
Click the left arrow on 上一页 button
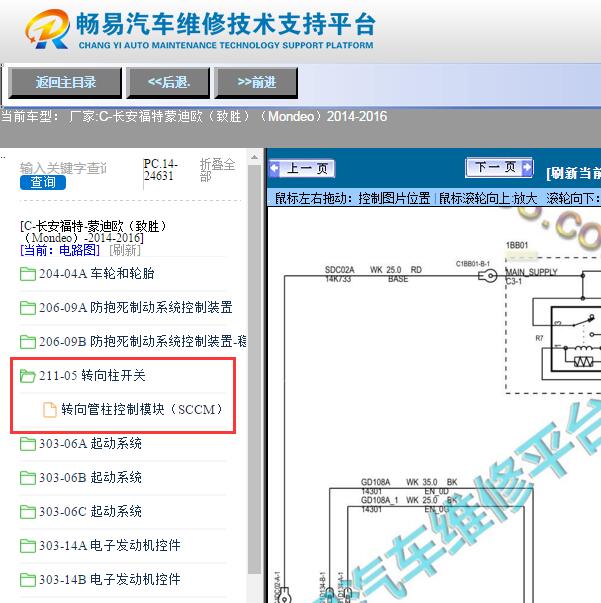(275, 168)
